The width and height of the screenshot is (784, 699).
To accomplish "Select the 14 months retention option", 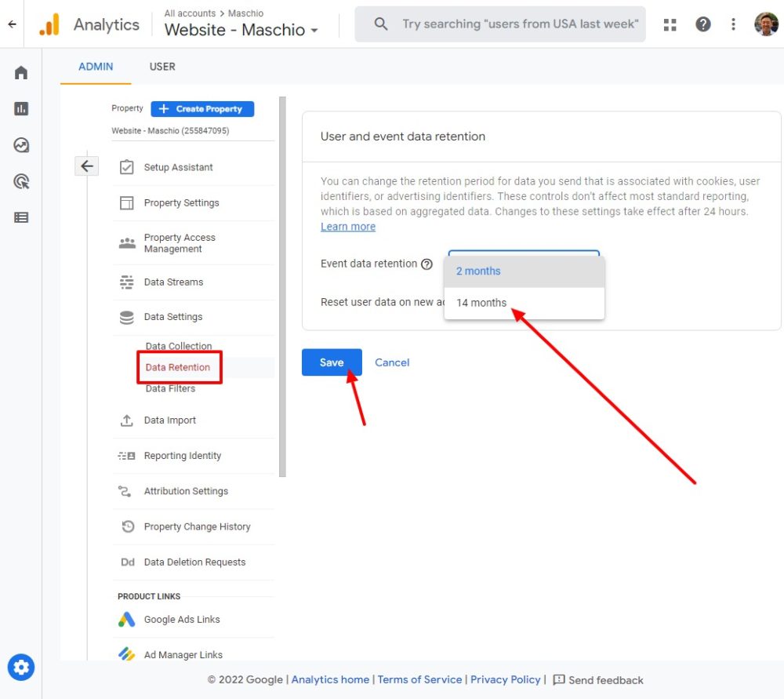I will (x=481, y=303).
